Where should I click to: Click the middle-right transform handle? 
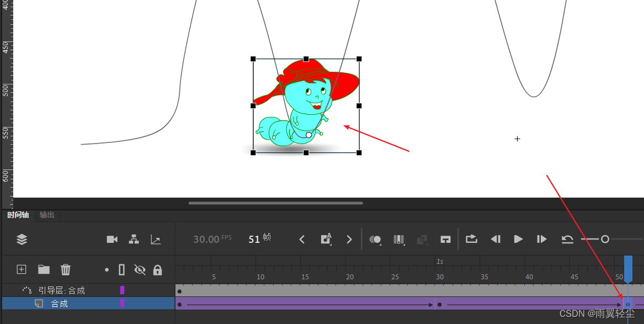[359, 106]
